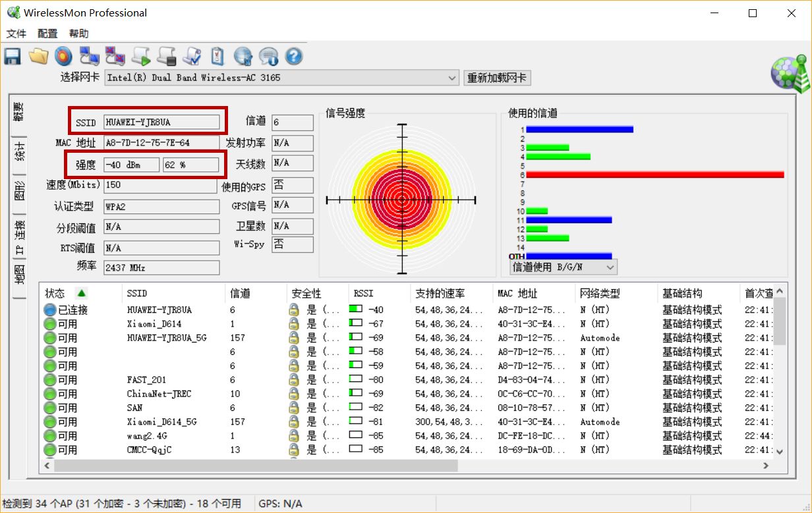Viewport: 812px width, 513px height.
Task: Stop logging with the black square scroll icon
Action: [166, 57]
